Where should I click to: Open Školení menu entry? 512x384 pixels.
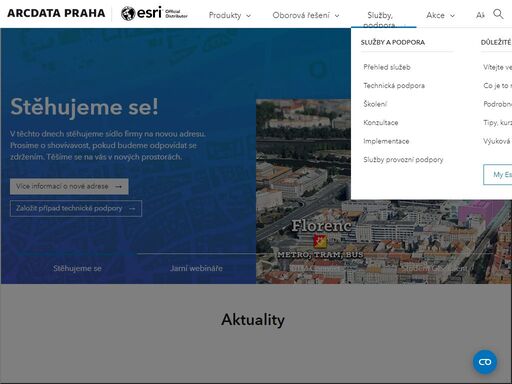pos(375,104)
